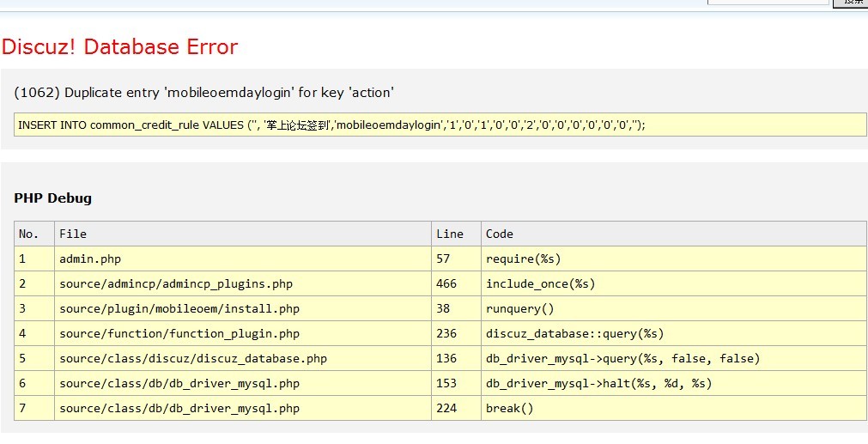
Task: Select the admin.php file cell
Action: [242, 258]
